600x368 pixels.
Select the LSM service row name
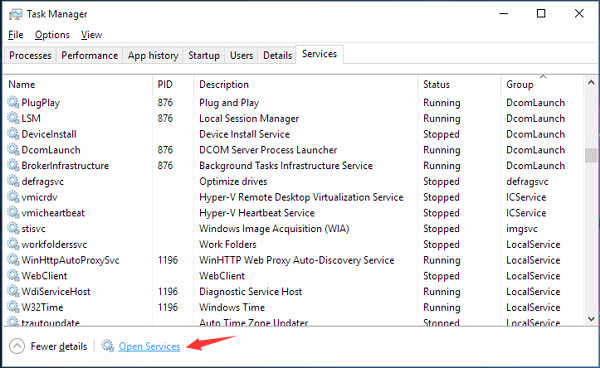(31, 118)
